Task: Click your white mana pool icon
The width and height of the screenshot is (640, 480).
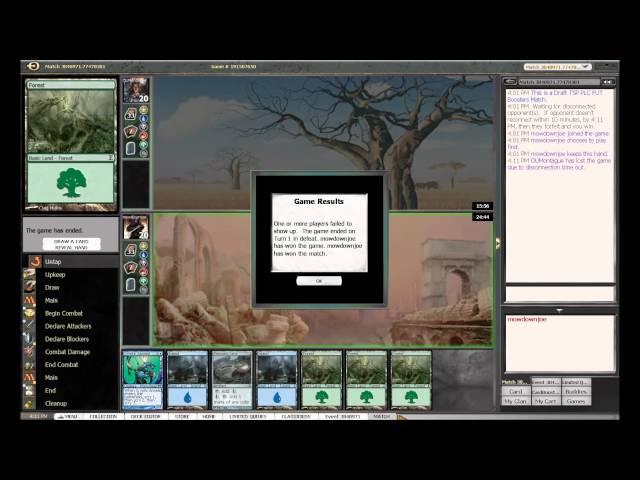Action: coord(144,246)
